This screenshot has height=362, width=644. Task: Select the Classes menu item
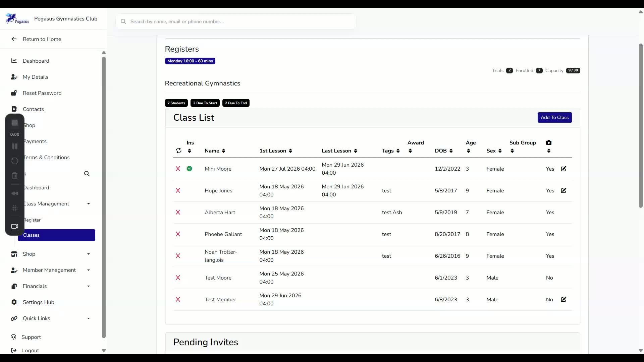click(56, 235)
